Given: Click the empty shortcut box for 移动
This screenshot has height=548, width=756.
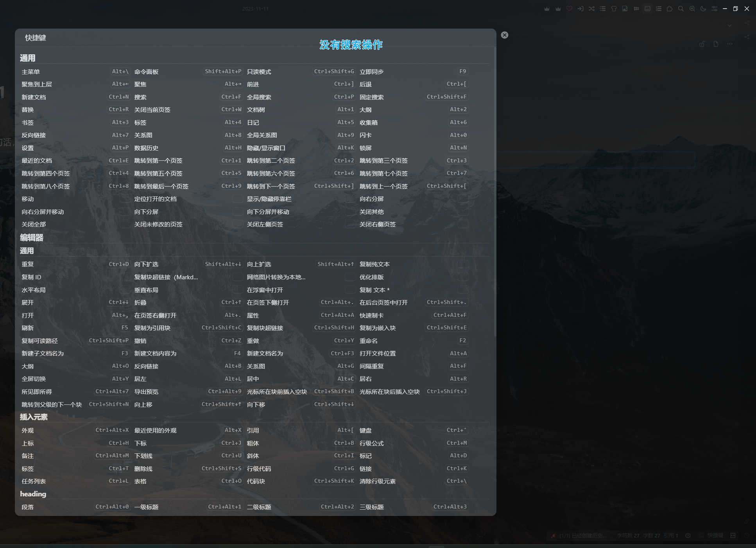Looking at the screenshot, I should [124, 199].
